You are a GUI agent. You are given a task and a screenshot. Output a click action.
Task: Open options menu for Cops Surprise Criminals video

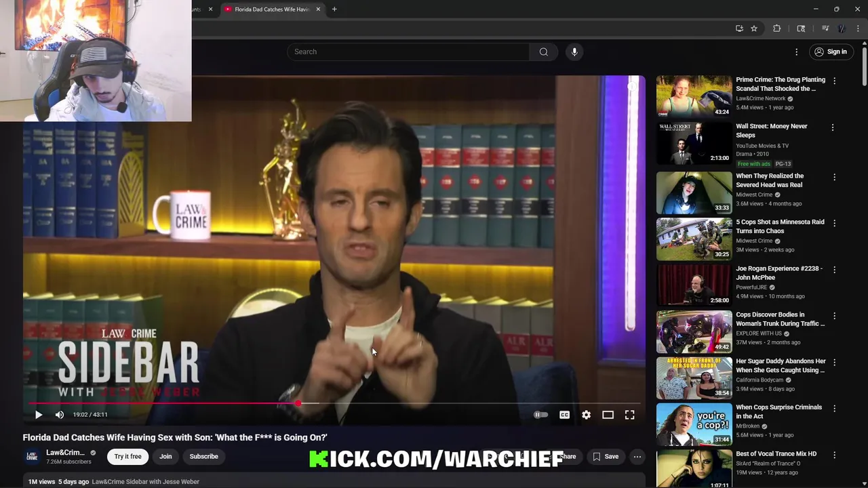(834, 409)
